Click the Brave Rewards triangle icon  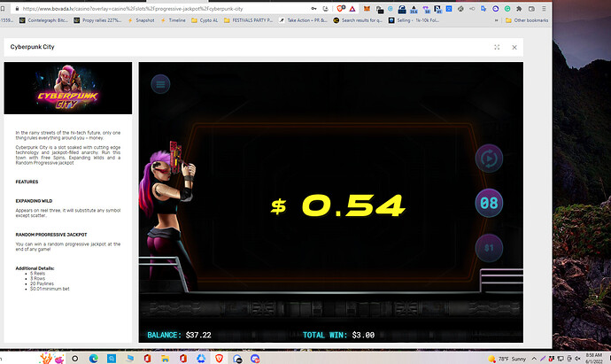352,9
